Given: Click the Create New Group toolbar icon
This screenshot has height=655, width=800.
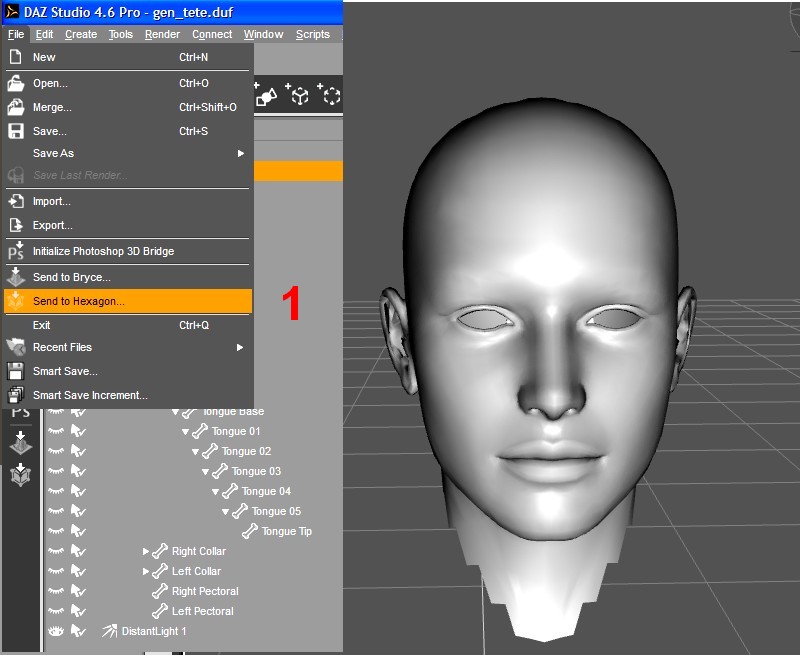Looking at the screenshot, I should (x=329, y=95).
